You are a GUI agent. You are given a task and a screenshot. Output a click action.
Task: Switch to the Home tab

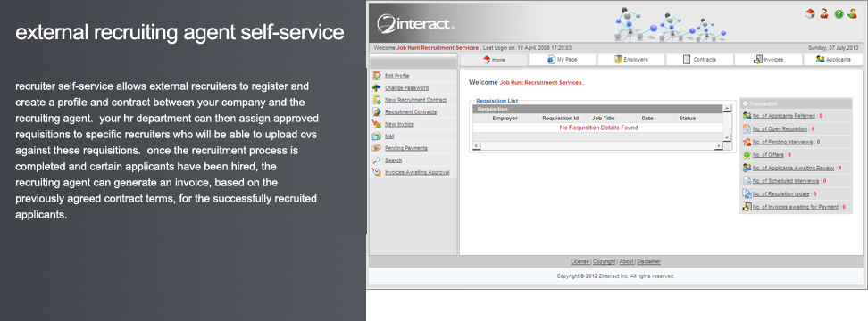click(x=494, y=60)
